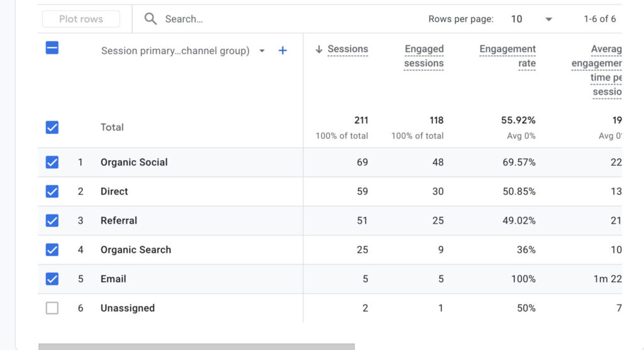Select the Email row label
644x350 pixels.
(113, 279)
